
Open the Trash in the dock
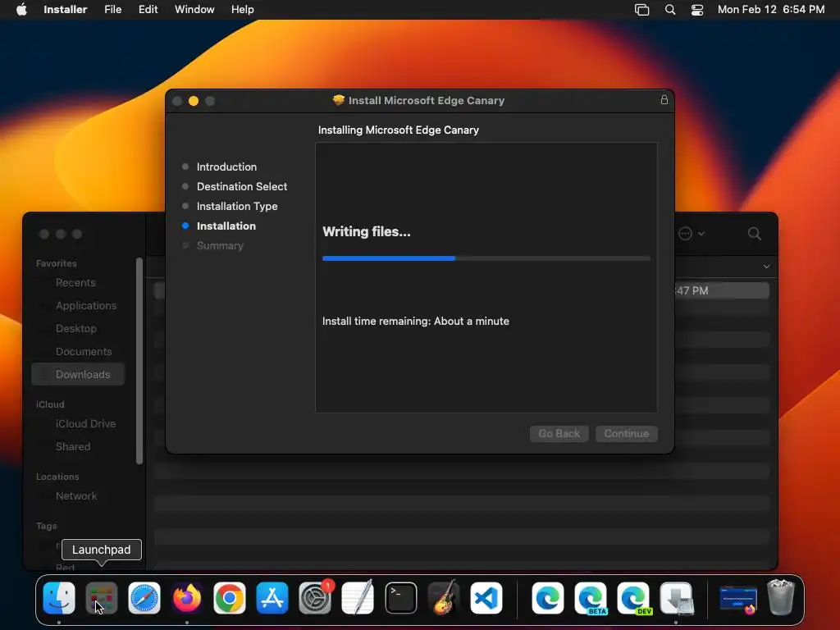point(781,598)
